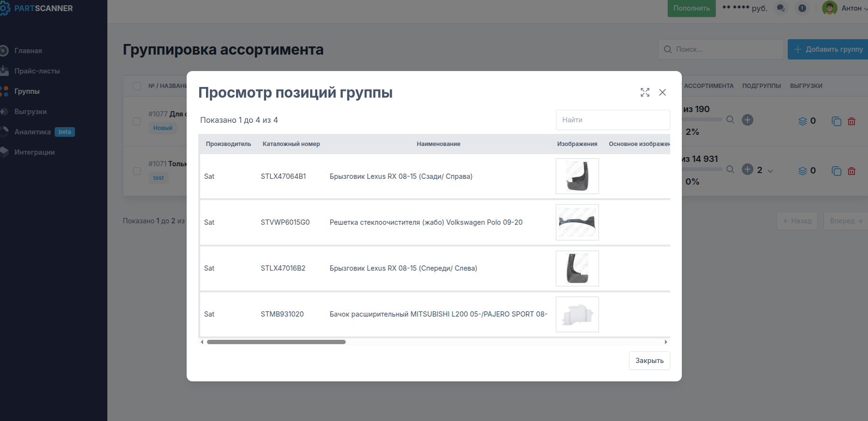Viewport: 868px width, 421px height.
Task: Click the plus subgroup icon in the 14 931 row
Action: coord(748,169)
